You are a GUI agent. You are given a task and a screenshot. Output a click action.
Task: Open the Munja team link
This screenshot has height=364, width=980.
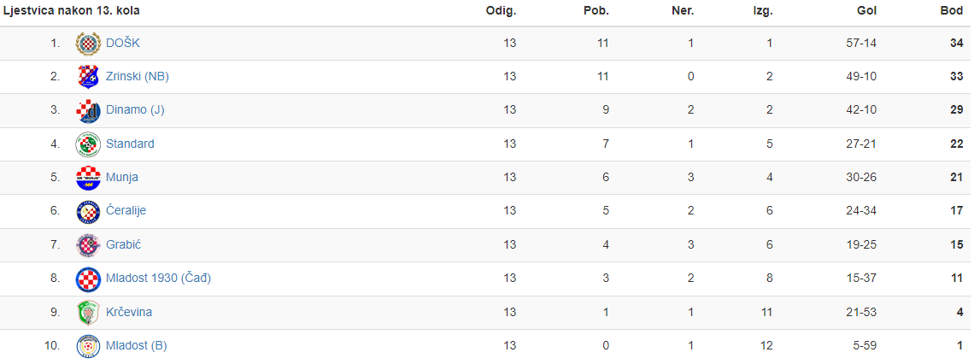click(x=122, y=178)
